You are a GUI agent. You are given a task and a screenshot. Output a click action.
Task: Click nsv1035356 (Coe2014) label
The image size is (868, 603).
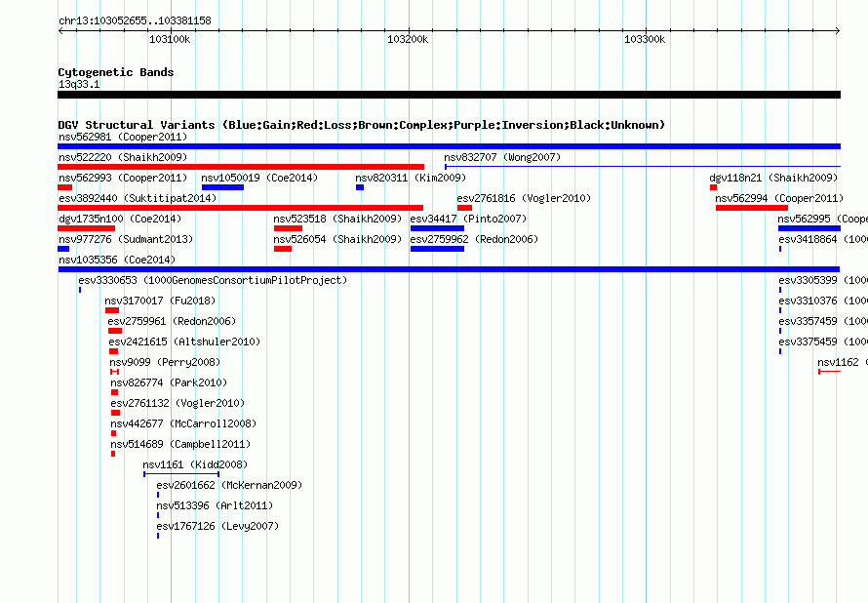[x=117, y=260]
